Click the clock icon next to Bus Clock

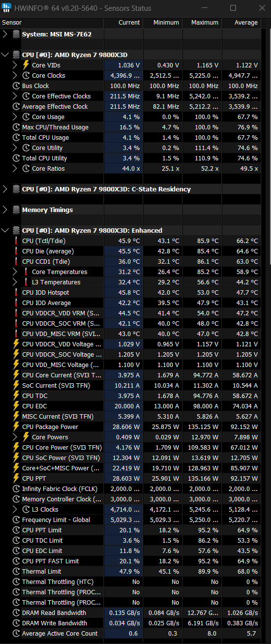click(x=16, y=86)
